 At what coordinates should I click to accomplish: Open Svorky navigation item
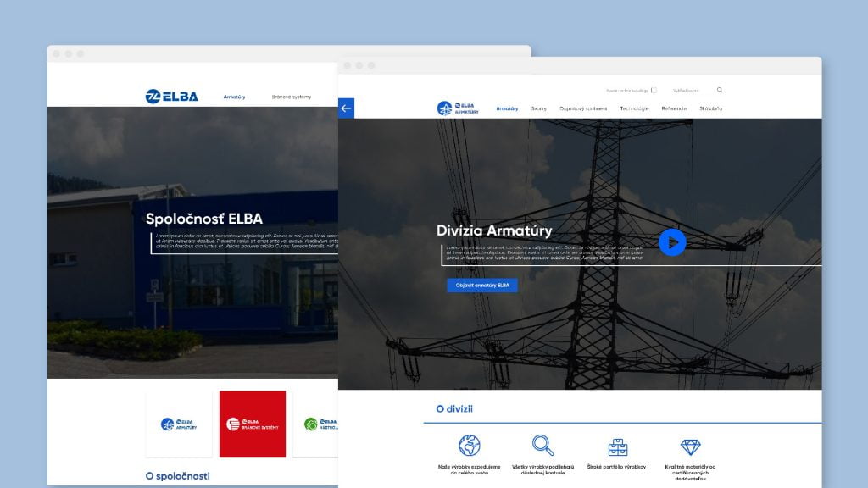(538, 109)
